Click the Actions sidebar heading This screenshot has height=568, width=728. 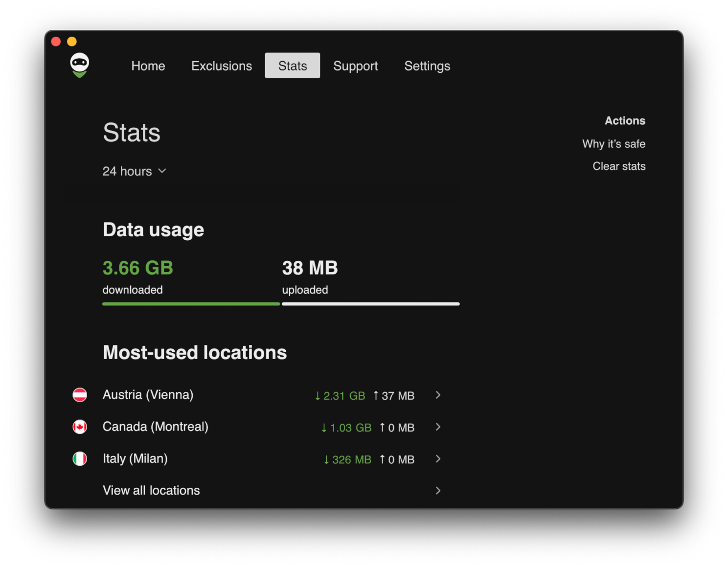point(625,121)
